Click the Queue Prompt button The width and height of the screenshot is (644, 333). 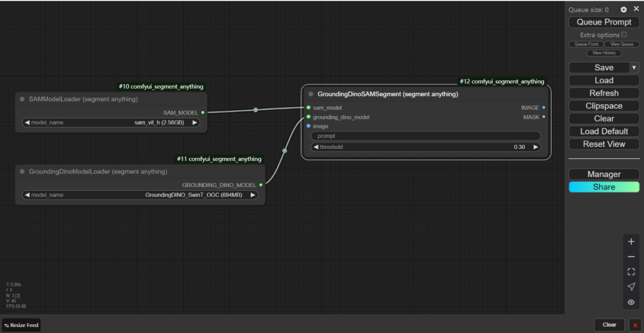pos(603,22)
